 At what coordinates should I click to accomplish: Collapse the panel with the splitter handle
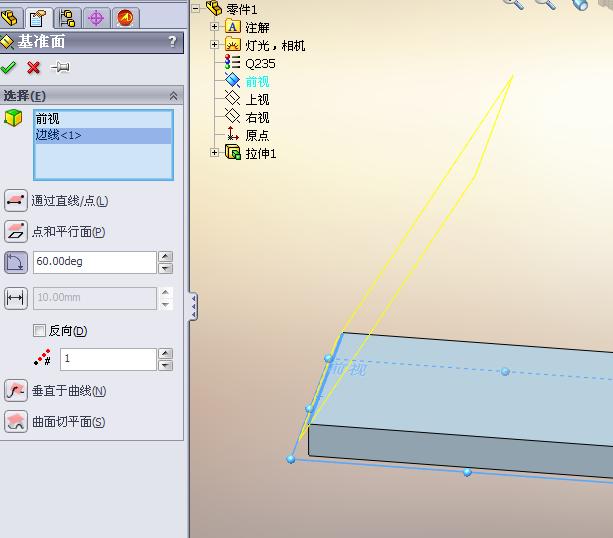(x=193, y=307)
